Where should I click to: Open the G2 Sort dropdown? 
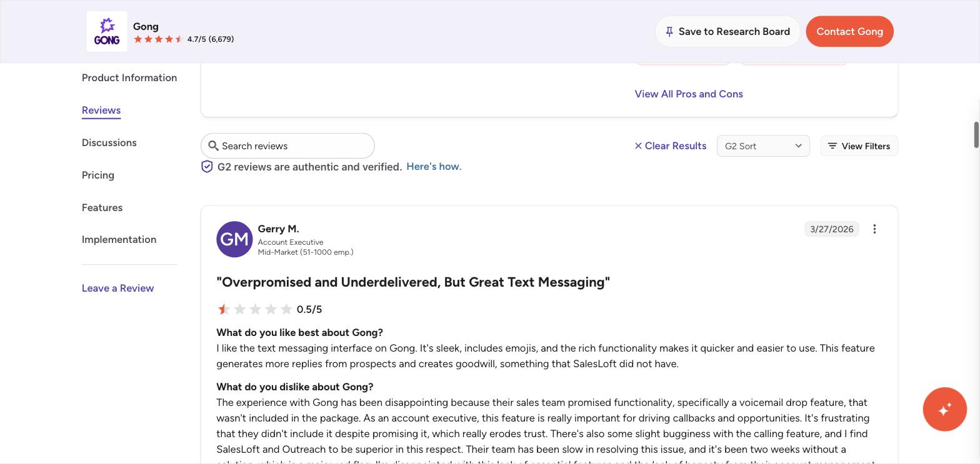click(763, 146)
